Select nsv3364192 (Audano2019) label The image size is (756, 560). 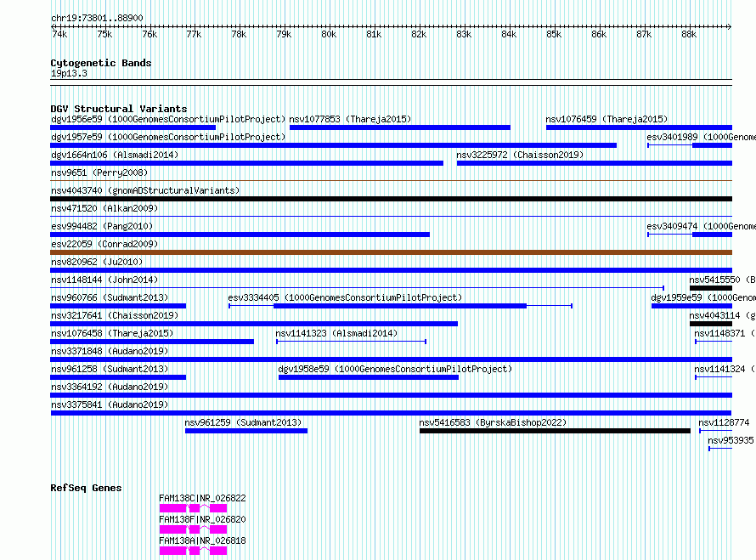tap(110, 387)
